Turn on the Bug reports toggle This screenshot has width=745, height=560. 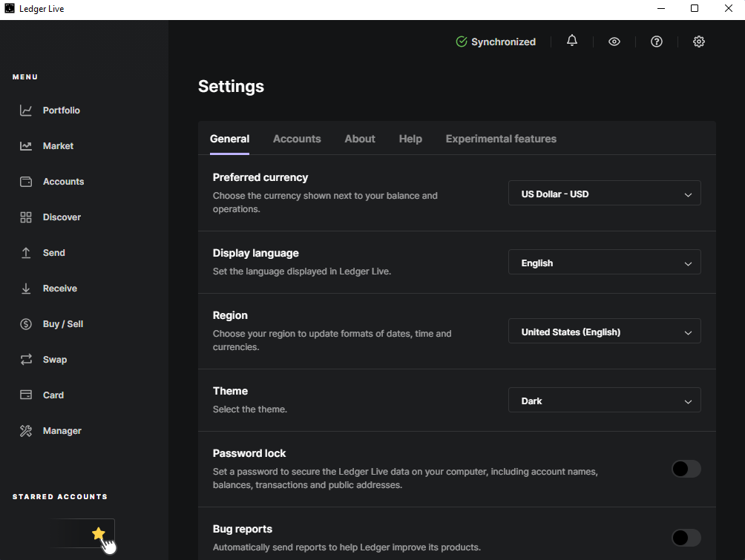686,538
